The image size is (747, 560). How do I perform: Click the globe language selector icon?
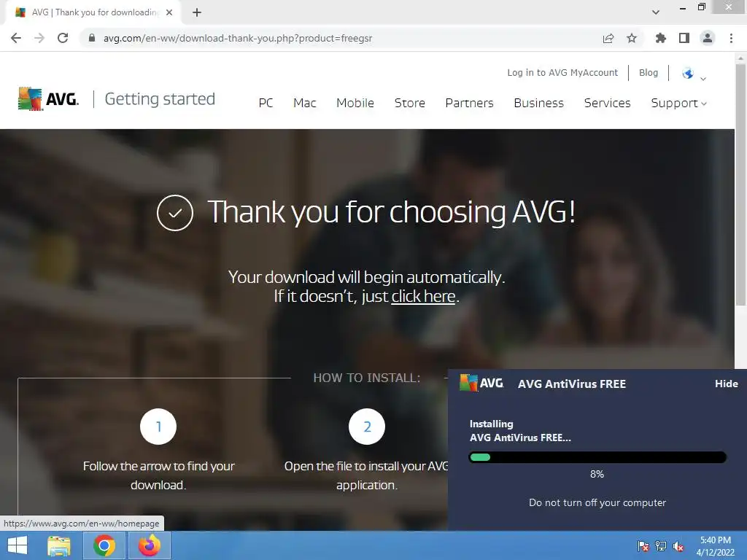tap(687, 74)
